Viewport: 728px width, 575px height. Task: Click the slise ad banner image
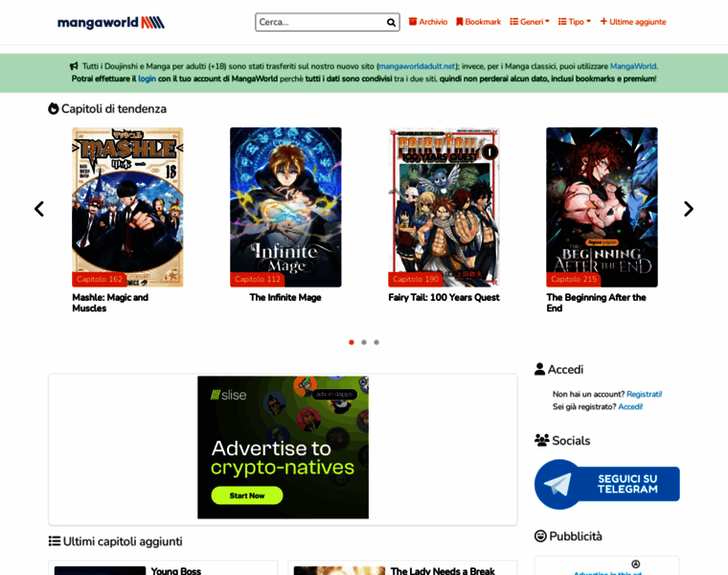tap(284, 448)
